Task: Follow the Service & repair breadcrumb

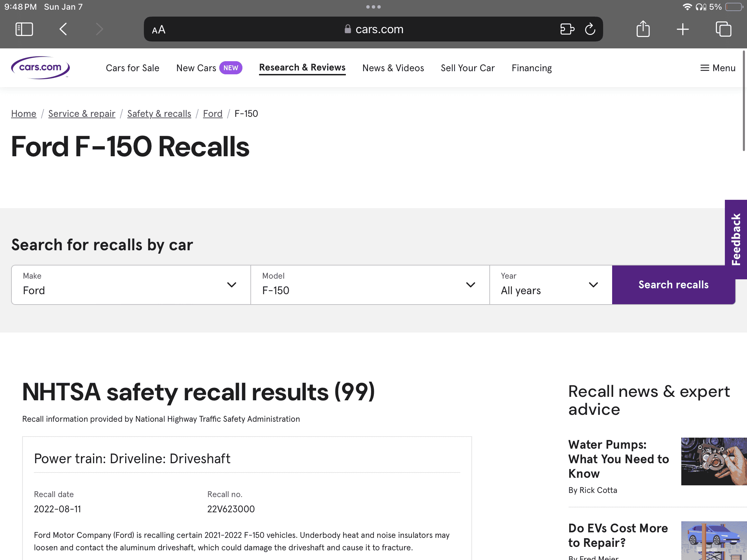Action: point(82,114)
